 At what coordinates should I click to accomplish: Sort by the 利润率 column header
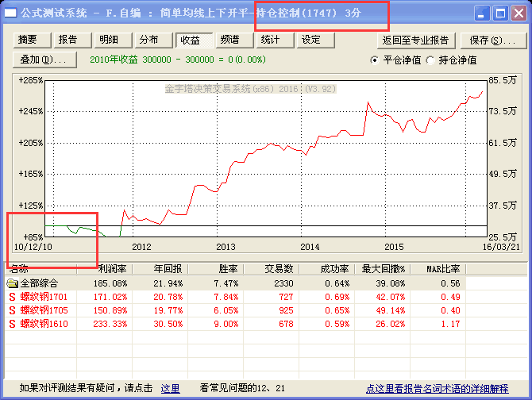click(112, 269)
